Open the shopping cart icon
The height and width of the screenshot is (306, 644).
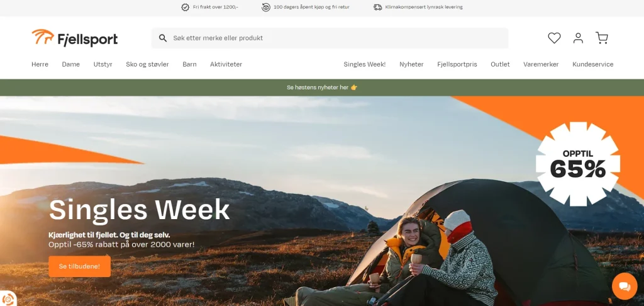pos(602,38)
